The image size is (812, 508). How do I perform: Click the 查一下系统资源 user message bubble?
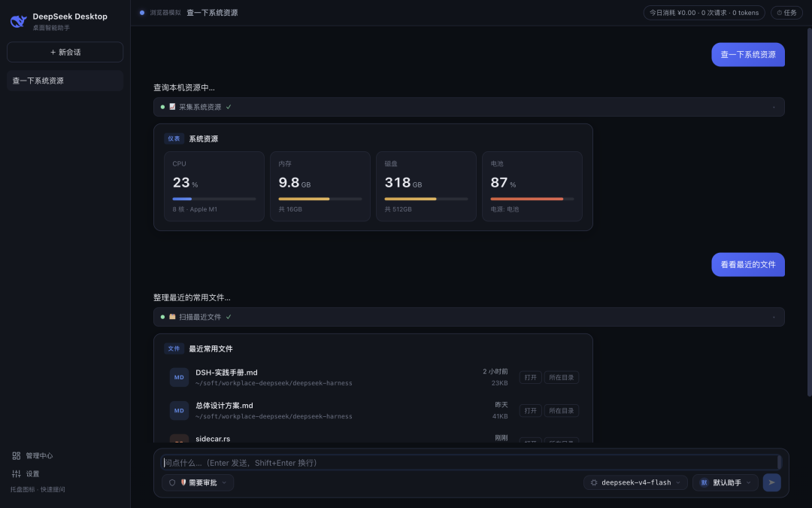click(748, 54)
